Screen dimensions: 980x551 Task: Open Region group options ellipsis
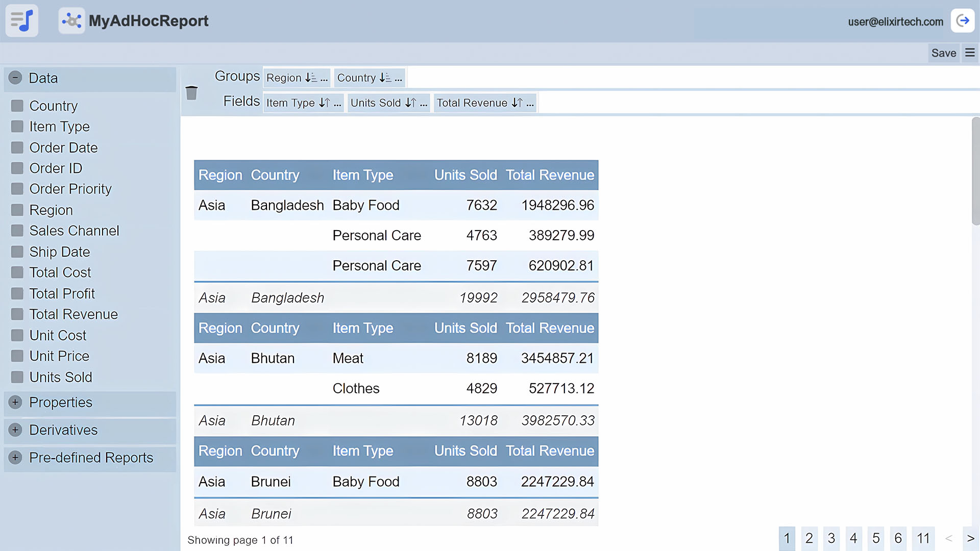324,78
